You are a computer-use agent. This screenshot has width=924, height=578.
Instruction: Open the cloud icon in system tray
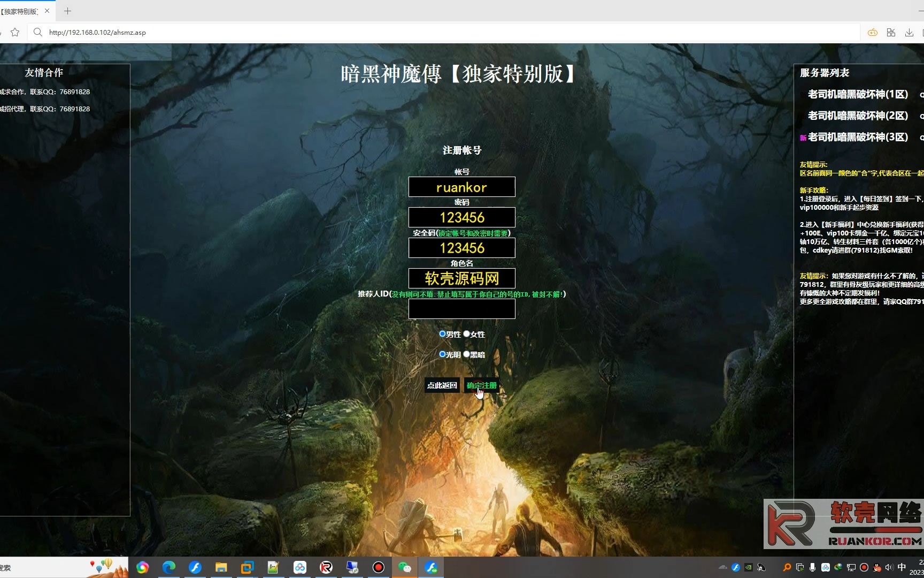click(723, 567)
